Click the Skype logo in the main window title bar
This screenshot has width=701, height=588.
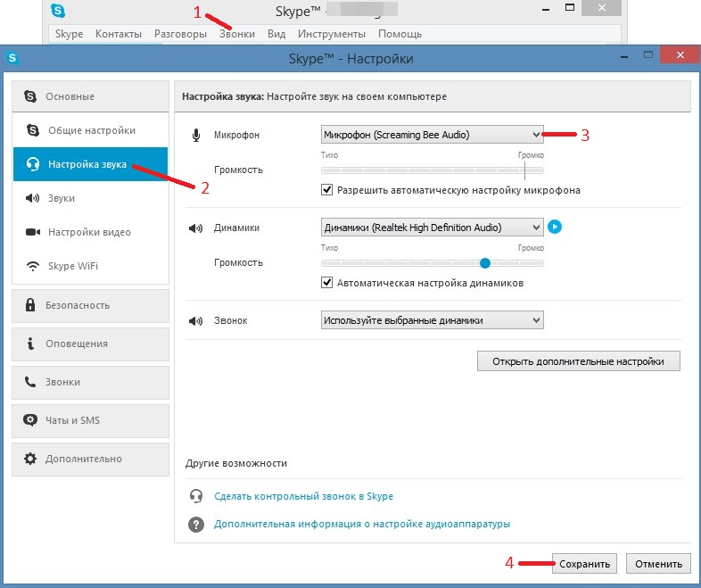click(x=58, y=11)
